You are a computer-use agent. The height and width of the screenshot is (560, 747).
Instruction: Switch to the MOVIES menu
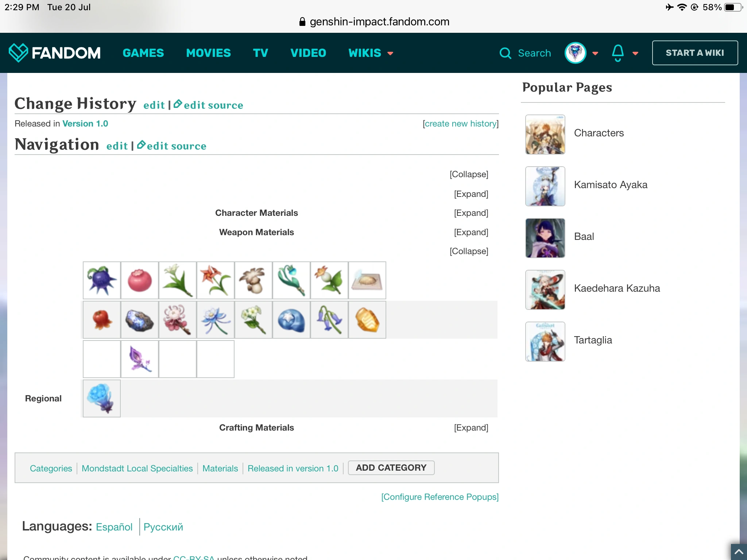coord(208,53)
